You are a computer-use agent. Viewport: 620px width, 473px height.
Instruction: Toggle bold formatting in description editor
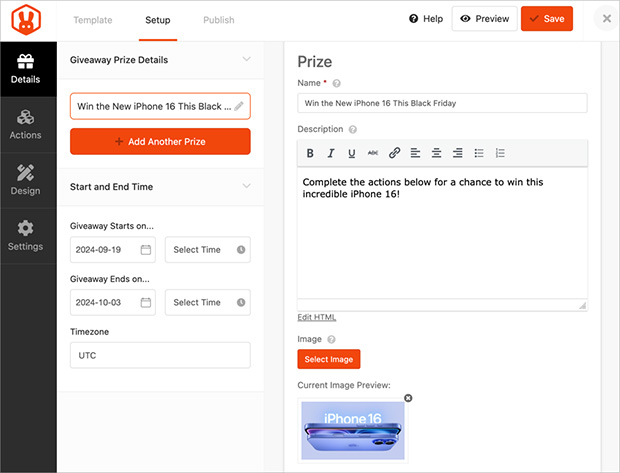pos(310,153)
